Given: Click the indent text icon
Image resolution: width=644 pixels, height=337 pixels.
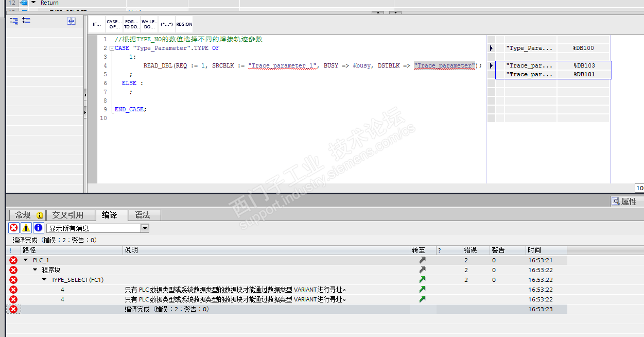Looking at the screenshot, I should point(14,21).
